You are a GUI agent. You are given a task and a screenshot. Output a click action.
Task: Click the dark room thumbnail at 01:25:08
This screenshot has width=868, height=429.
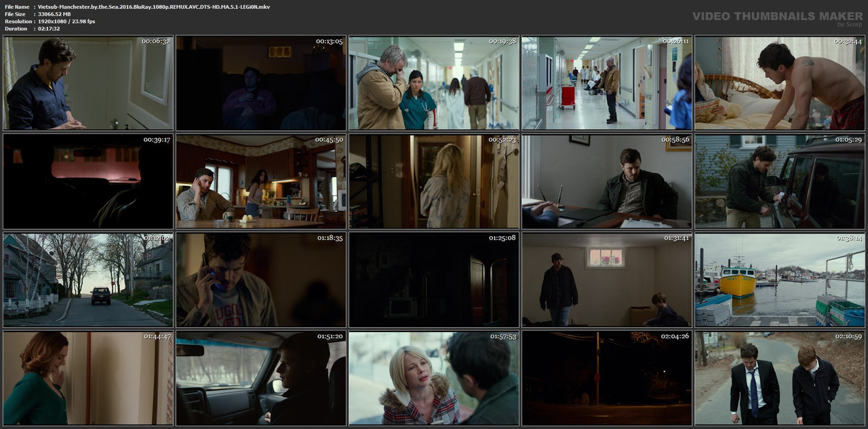[x=434, y=280]
